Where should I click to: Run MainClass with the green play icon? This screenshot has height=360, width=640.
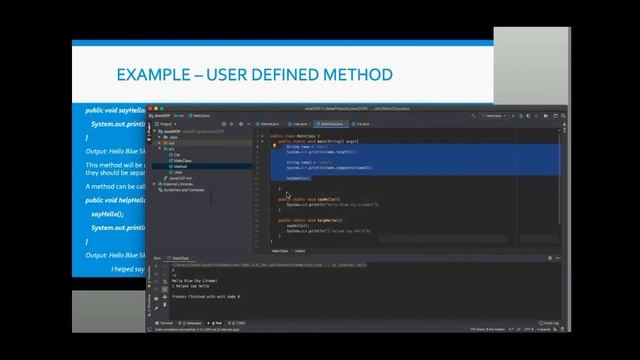(513, 116)
